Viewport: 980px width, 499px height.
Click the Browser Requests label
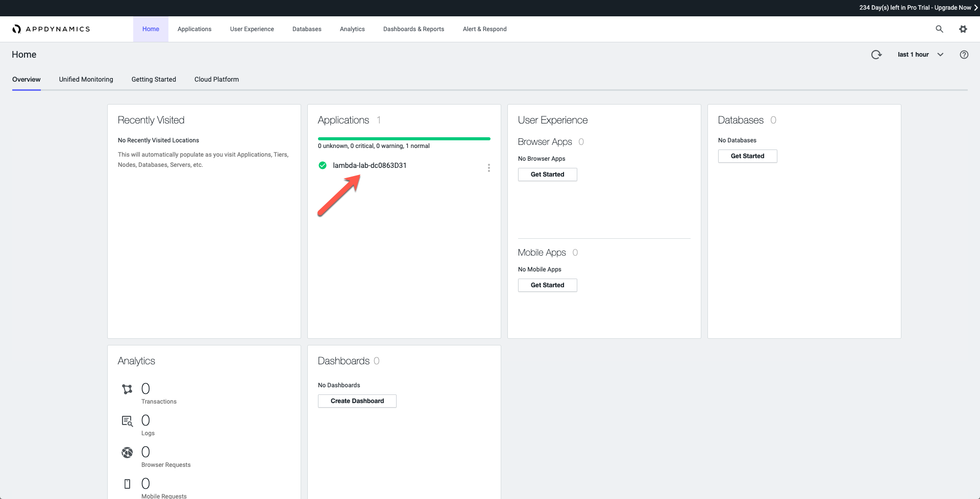[166, 465]
